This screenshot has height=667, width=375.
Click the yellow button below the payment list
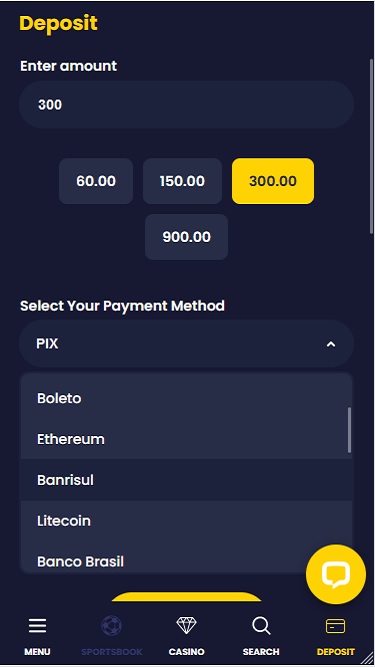click(x=186, y=596)
